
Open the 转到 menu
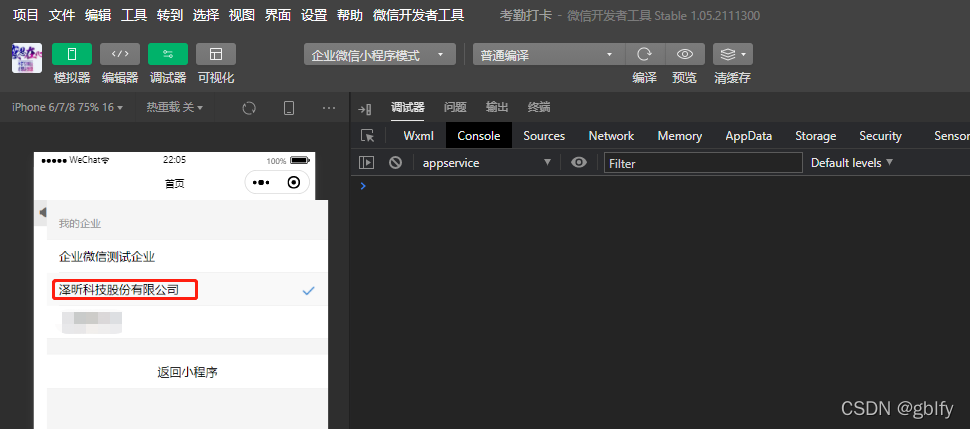170,15
